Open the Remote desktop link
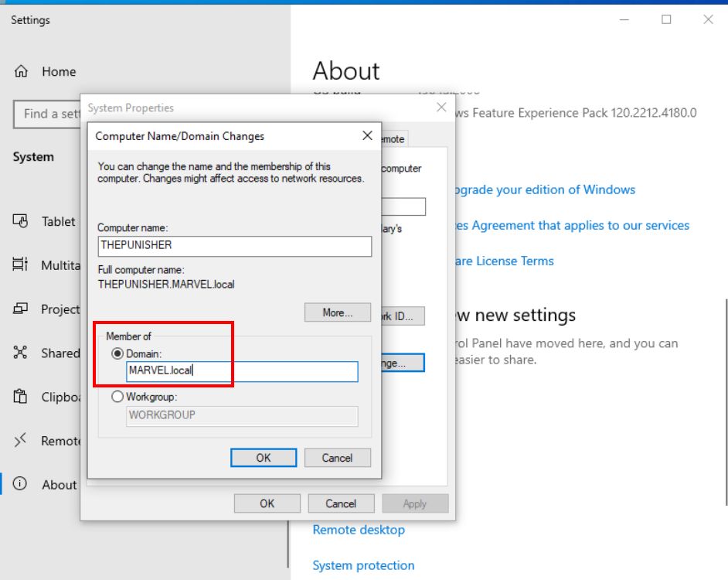The width and height of the screenshot is (728, 580). coord(359,530)
